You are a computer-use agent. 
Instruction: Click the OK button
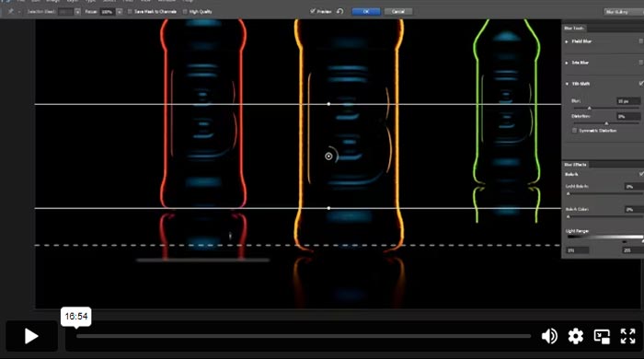[366, 11]
